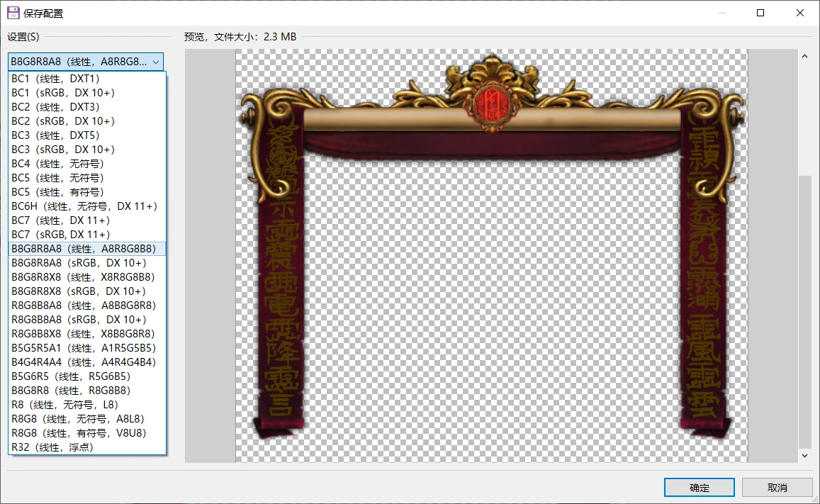Viewport: 820px width, 504px height.
Task: Cancel the dialog with 取消
Action: [777, 487]
